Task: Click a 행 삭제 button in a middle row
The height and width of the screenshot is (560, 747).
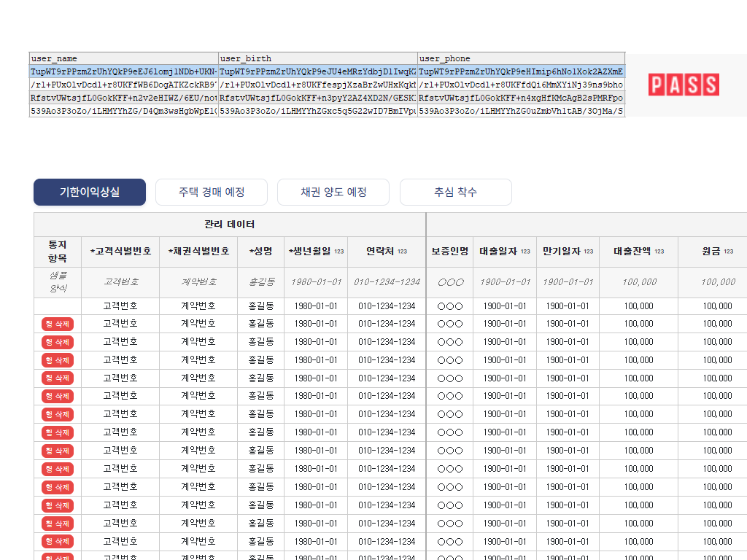Action: point(57,414)
